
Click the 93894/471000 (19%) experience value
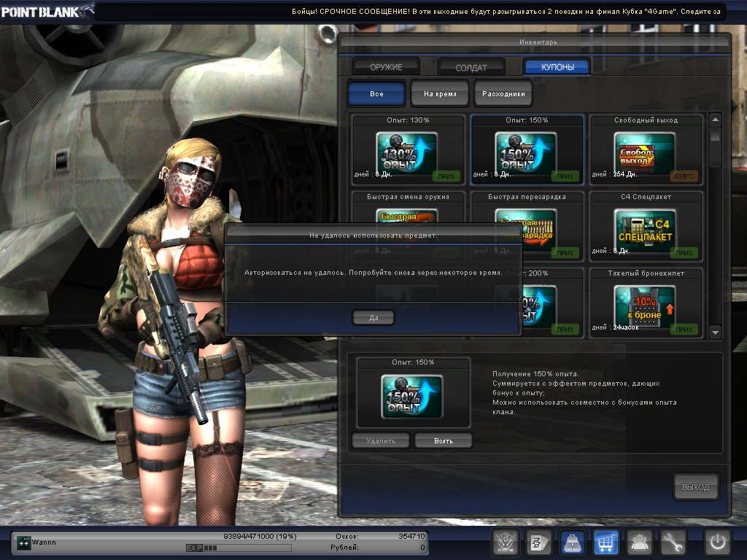(x=260, y=536)
